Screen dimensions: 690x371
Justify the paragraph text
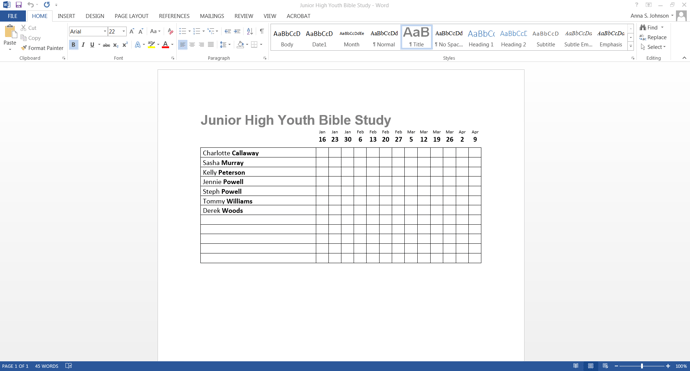click(x=211, y=44)
